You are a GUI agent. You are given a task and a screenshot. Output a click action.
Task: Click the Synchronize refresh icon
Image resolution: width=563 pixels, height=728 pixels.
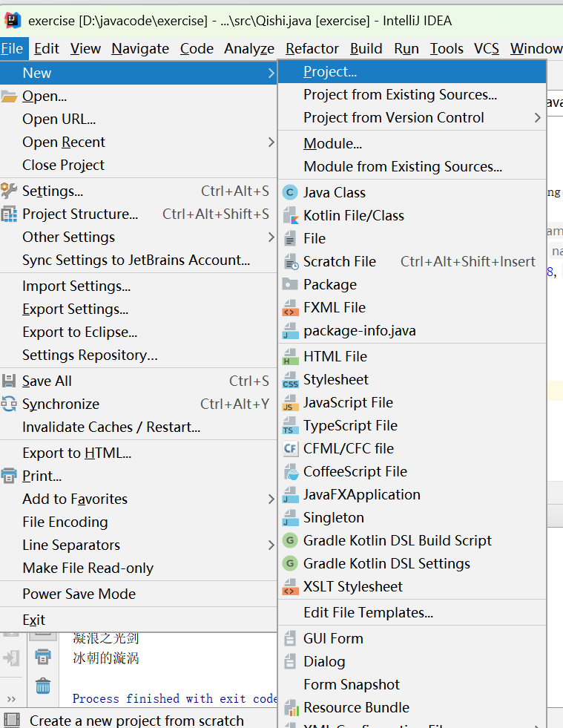click(x=9, y=404)
